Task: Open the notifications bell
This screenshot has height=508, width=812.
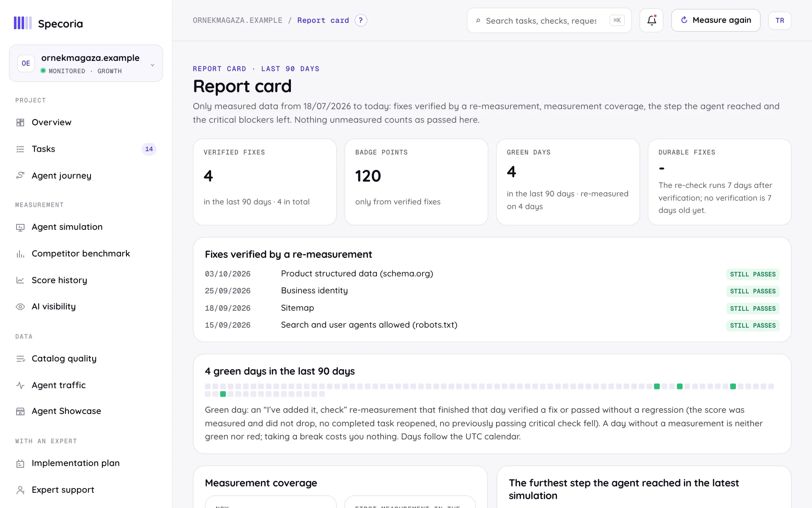Action: 651,20
